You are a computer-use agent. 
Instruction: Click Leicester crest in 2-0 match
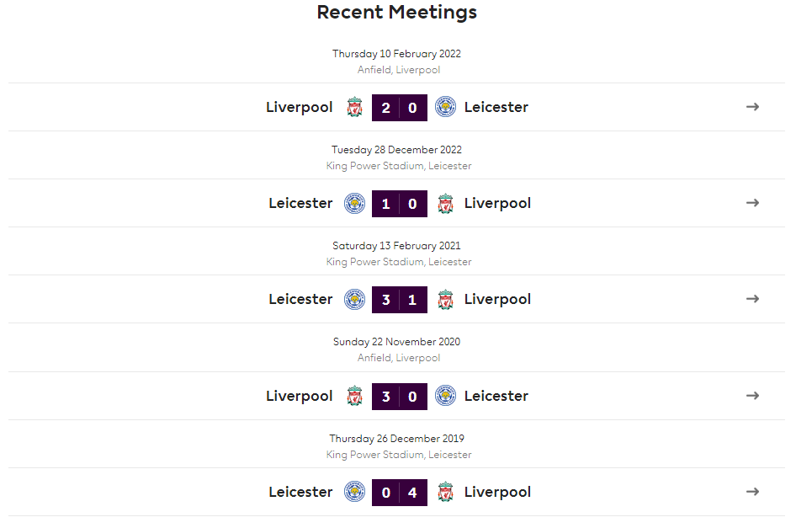(445, 107)
